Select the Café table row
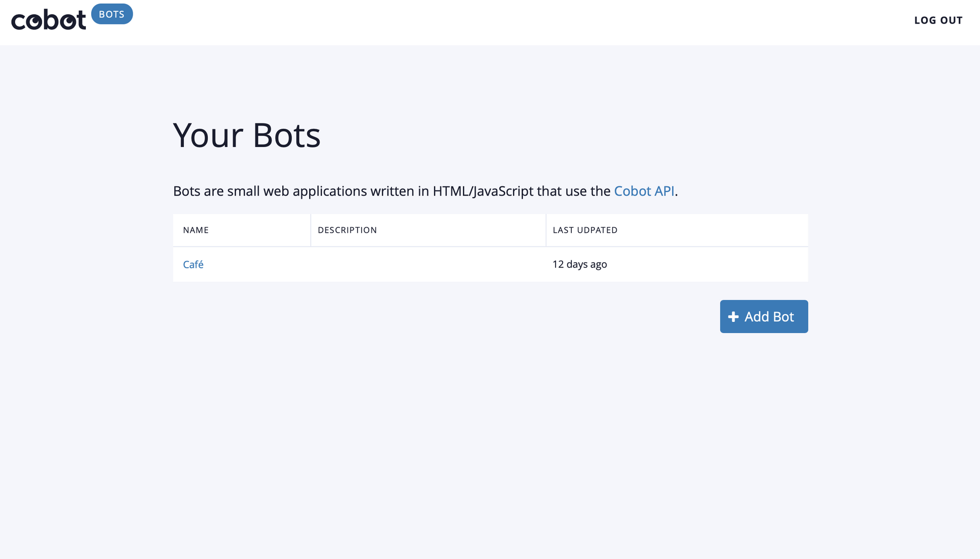Viewport: 980px width, 559px height. [x=490, y=264]
